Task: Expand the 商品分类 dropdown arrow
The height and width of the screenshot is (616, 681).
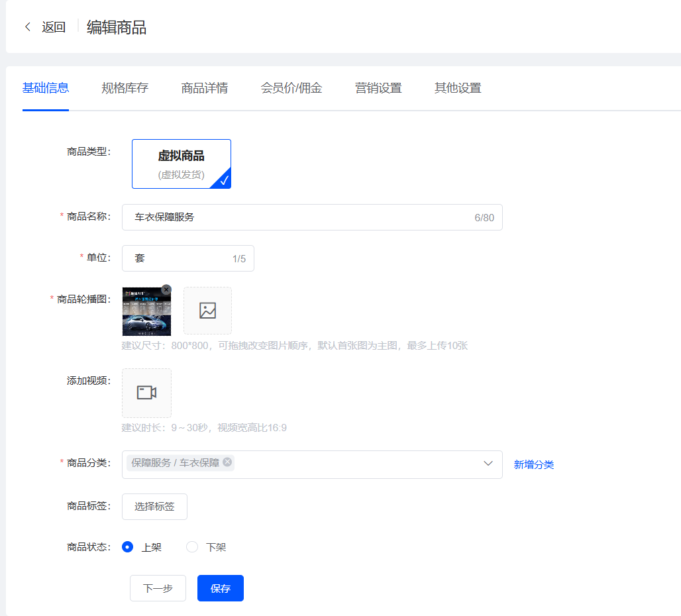Action: [x=488, y=464]
